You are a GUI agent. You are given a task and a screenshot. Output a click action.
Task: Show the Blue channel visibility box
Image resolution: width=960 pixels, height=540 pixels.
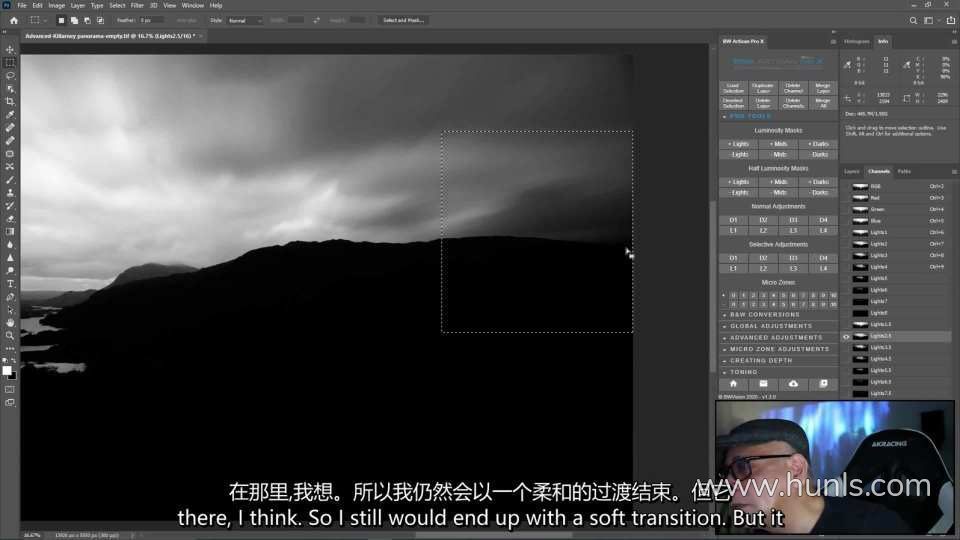846,221
